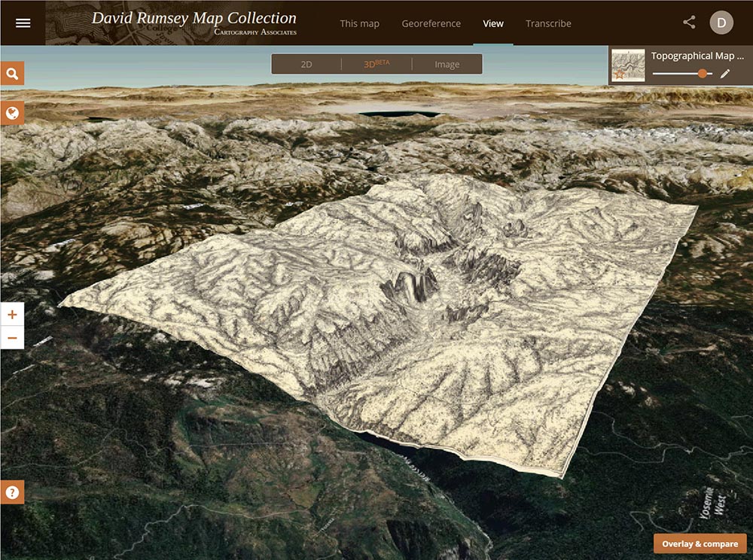Viewport: 753px width, 560px height.
Task: Go to This map page
Action: pos(359,23)
